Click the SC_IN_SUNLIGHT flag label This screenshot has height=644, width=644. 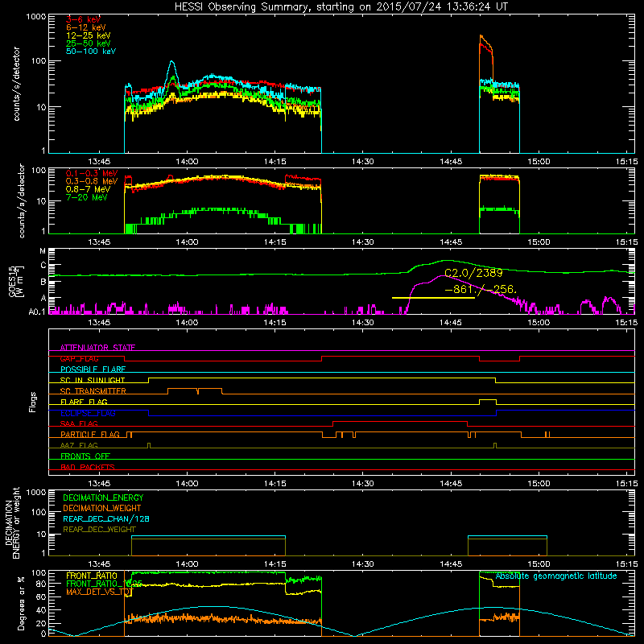tap(93, 380)
